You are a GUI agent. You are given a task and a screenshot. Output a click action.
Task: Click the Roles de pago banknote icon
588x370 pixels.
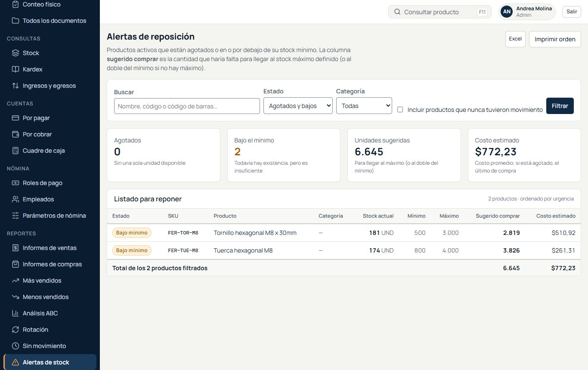15,183
